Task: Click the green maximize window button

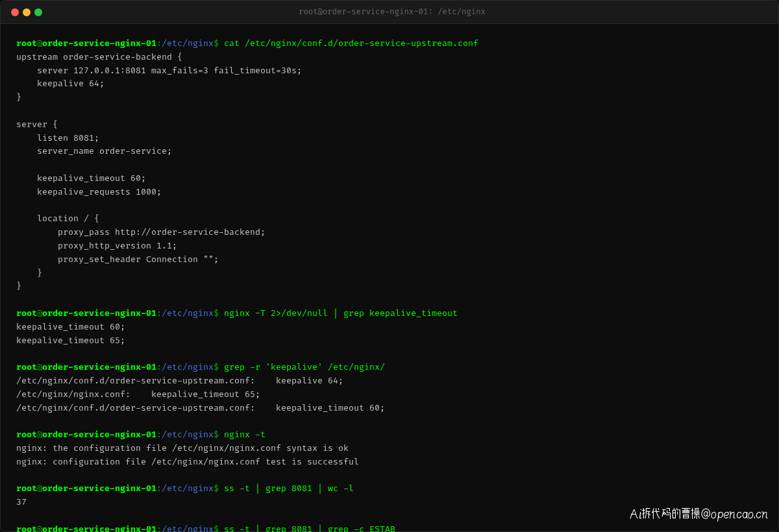Action: (x=38, y=12)
